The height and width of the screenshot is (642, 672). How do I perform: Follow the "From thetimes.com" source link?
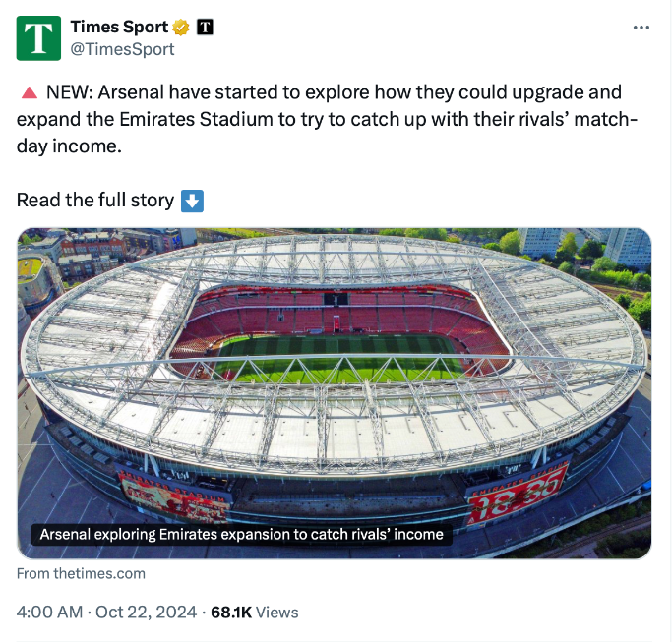(x=81, y=573)
